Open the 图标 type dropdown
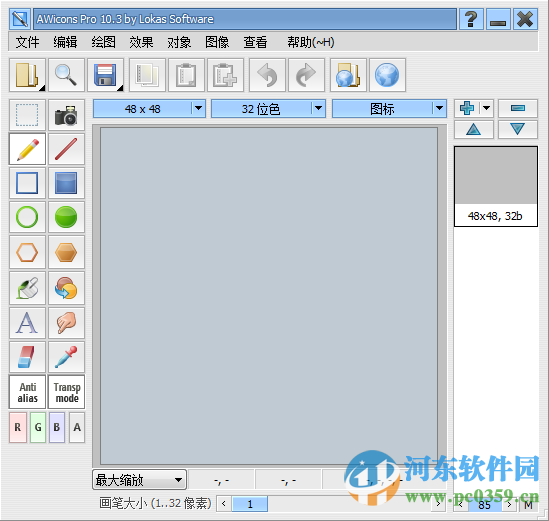 (x=389, y=109)
